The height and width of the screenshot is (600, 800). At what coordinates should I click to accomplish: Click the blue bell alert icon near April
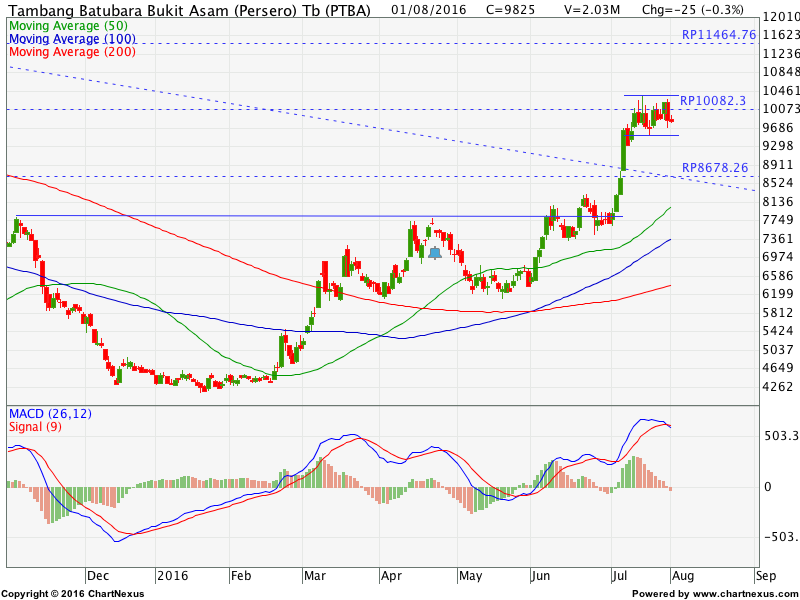[x=435, y=253]
